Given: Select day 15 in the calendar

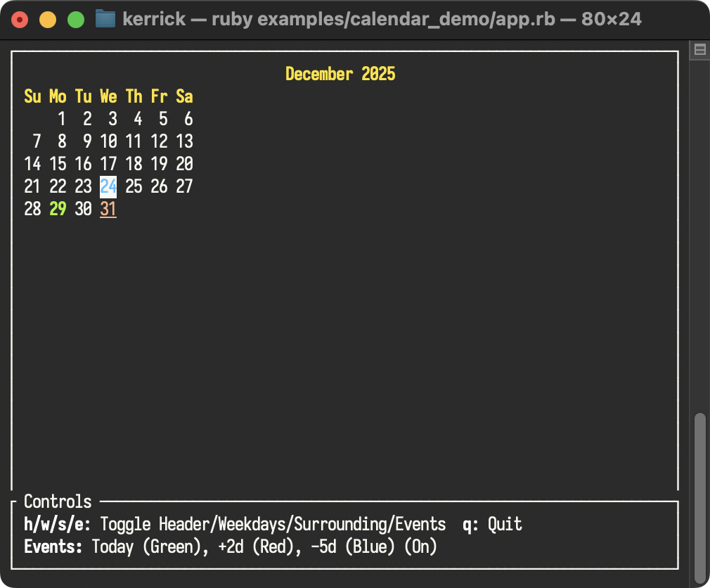Looking at the screenshot, I should point(58,164).
